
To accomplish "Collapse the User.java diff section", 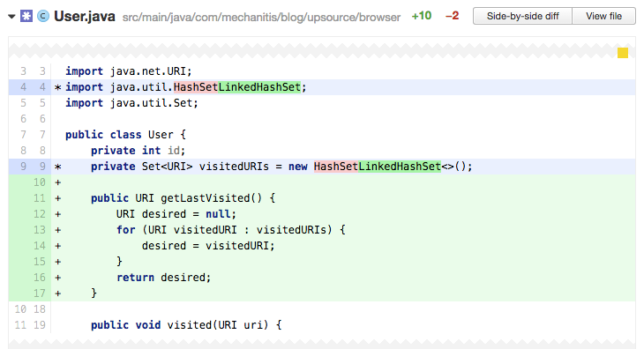I will point(11,17).
